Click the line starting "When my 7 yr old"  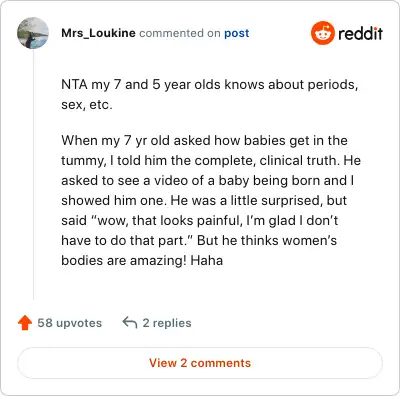point(204,140)
